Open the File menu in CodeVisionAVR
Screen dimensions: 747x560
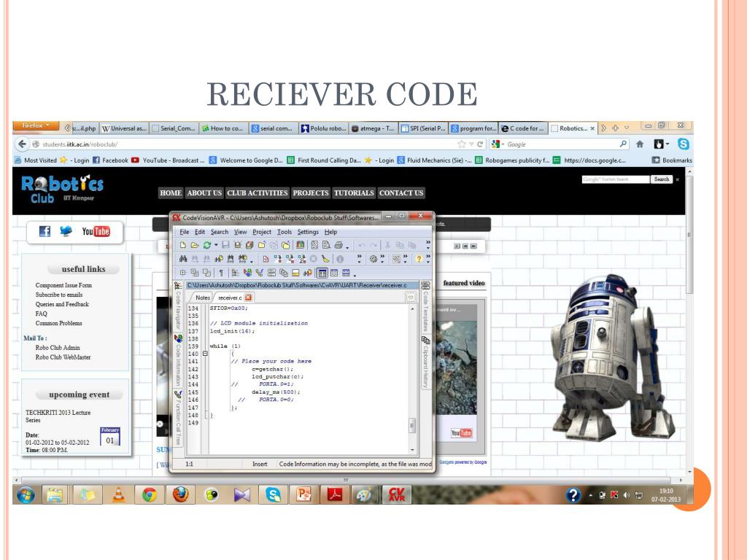point(185,232)
